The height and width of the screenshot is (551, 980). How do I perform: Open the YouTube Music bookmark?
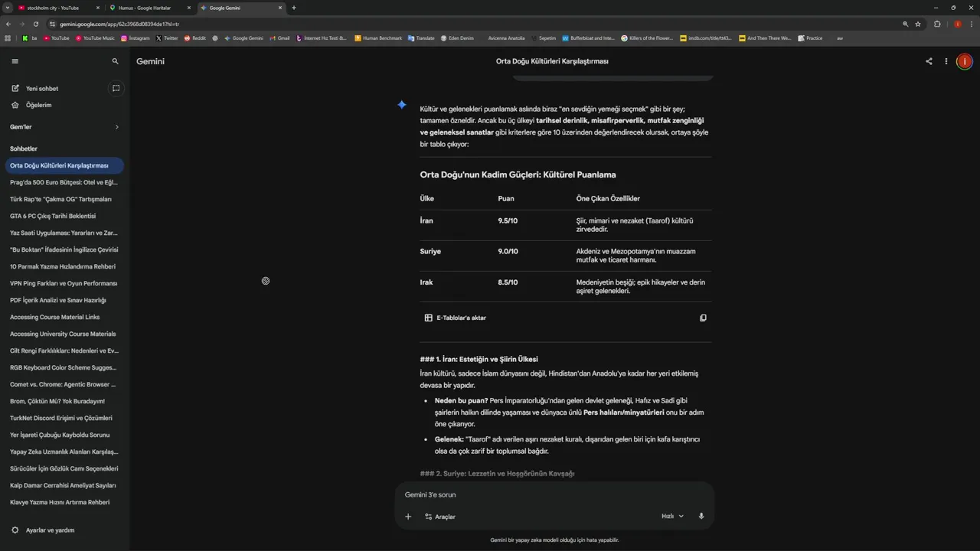coord(95,37)
